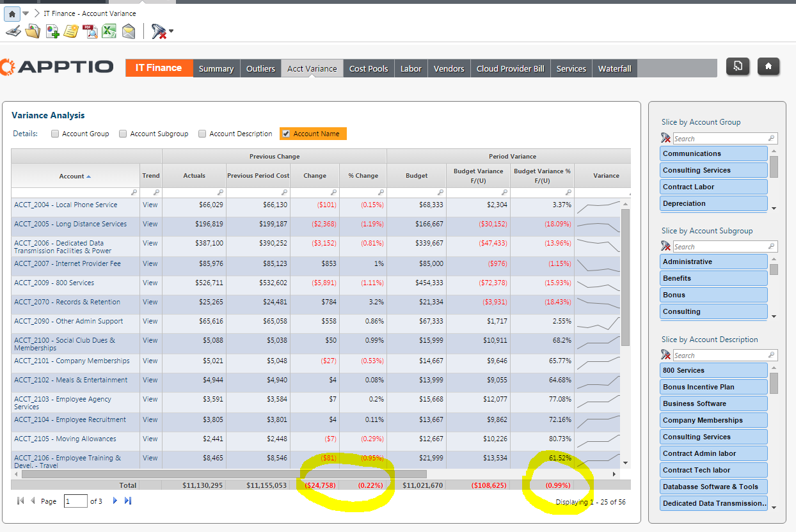Switch to the Cost Pools tab
Image resolution: width=796 pixels, height=532 pixels.
pyautogui.click(x=368, y=68)
